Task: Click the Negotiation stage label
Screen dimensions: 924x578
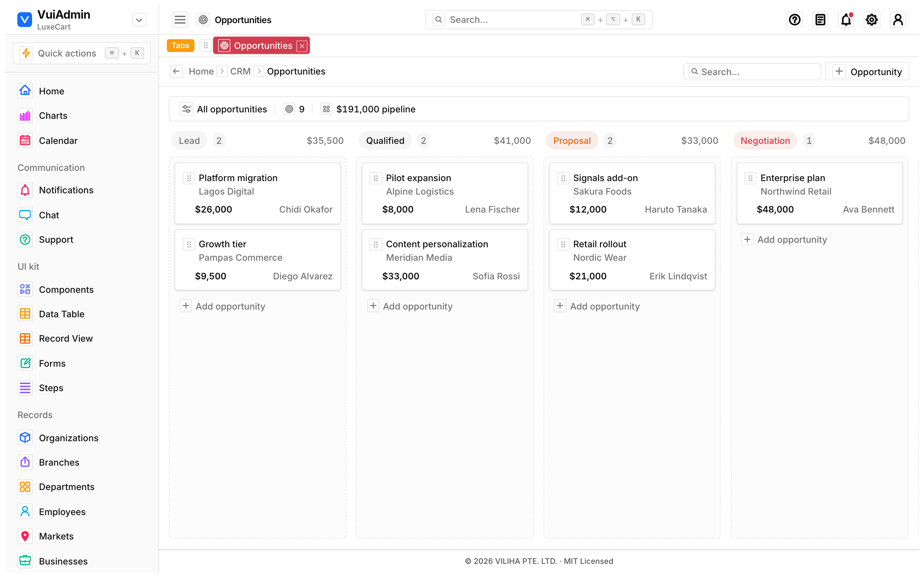Action: [x=765, y=140]
